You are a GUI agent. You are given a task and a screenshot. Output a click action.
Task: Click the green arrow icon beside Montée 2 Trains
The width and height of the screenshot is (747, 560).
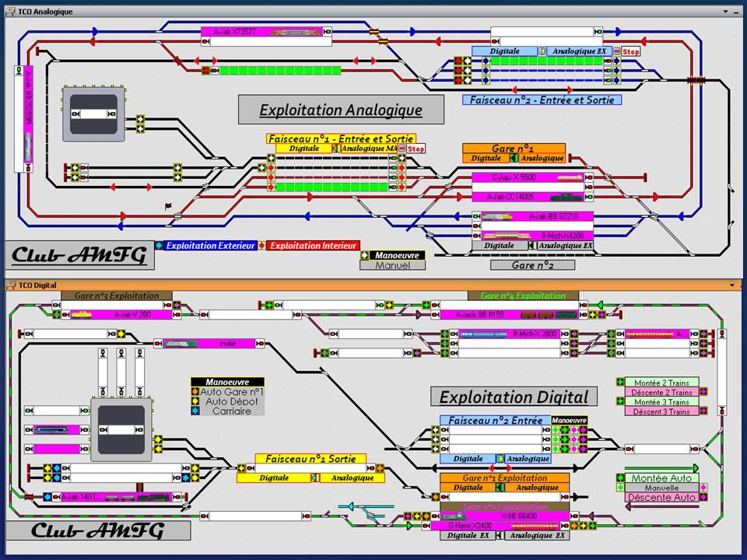pyautogui.click(x=620, y=383)
